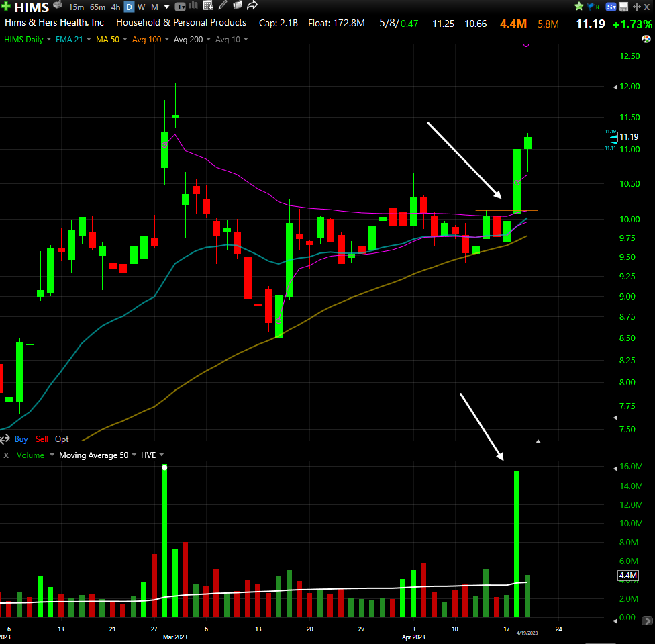Click the green plus add-symbol icon
This screenshot has height=644, width=655.
[6, 6]
